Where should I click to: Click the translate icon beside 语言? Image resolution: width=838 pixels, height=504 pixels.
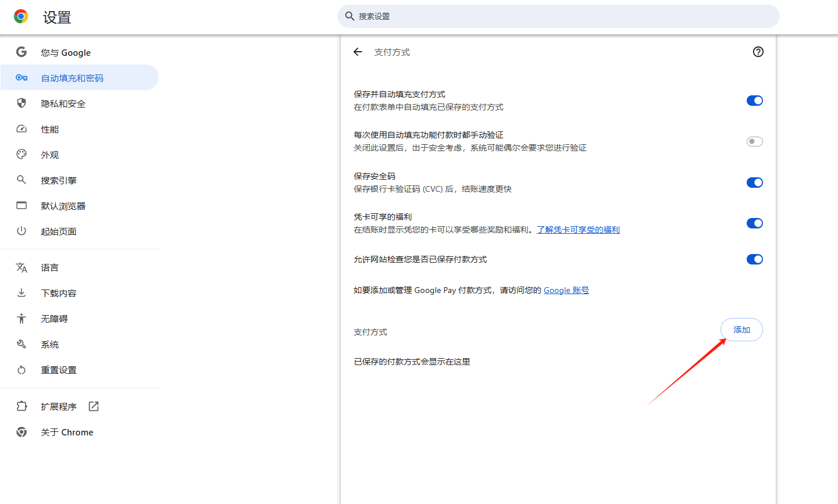tap(22, 267)
